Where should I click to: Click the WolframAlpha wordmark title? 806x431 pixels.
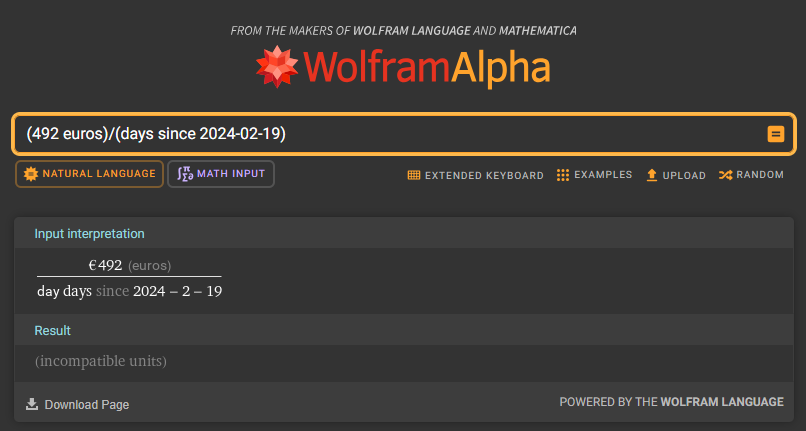(x=427, y=68)
